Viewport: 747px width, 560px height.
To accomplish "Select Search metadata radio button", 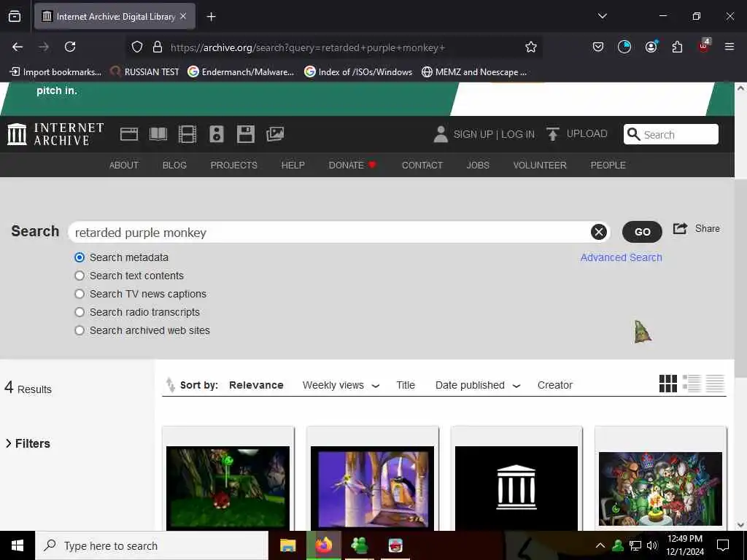I will pos(80,257).
